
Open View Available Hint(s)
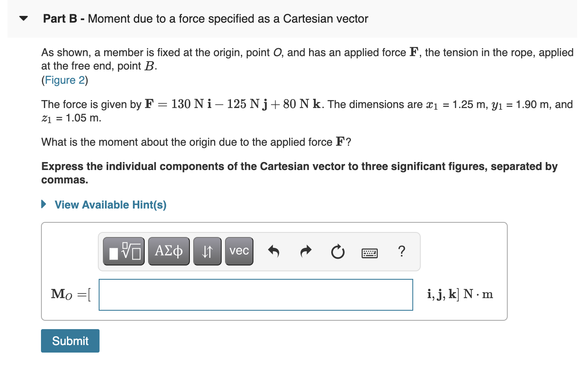[110, 205]
